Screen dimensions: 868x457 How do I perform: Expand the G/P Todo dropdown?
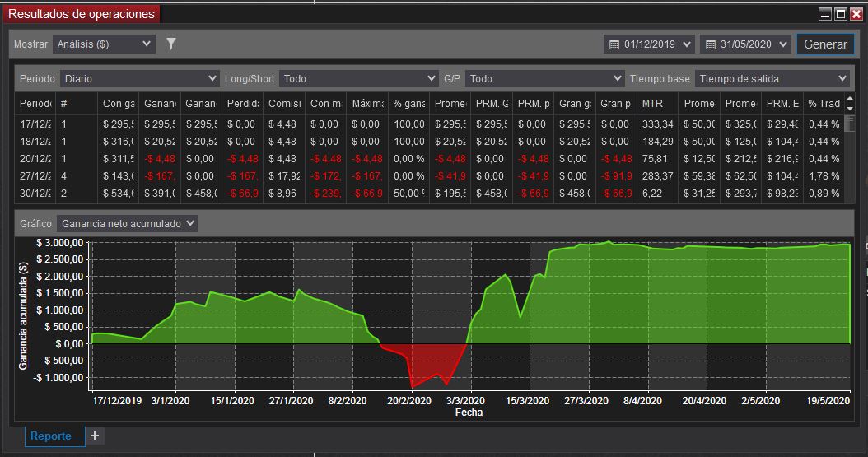click(544, 78)
